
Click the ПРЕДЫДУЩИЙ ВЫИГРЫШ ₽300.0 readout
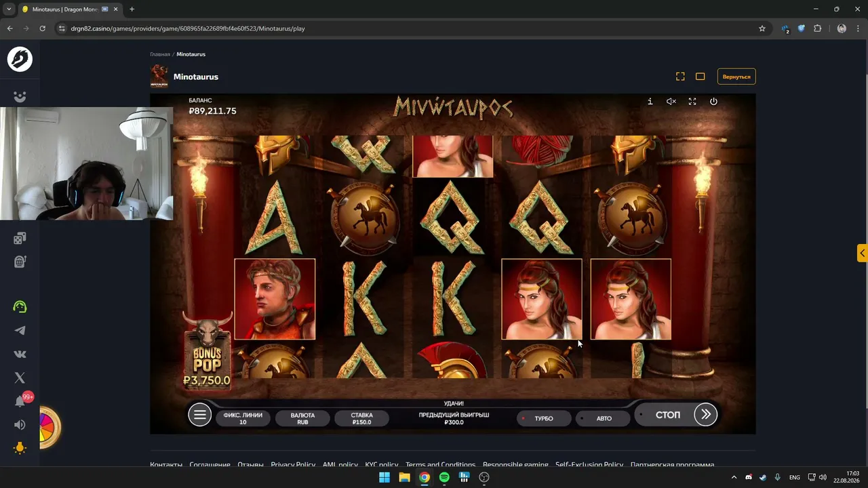coord(454,418)
